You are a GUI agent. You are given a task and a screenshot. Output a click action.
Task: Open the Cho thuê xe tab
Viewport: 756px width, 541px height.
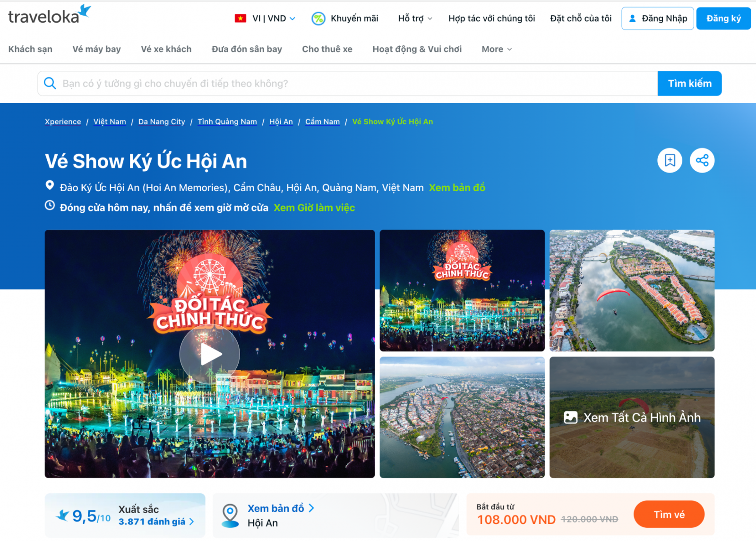click(327, 49)
